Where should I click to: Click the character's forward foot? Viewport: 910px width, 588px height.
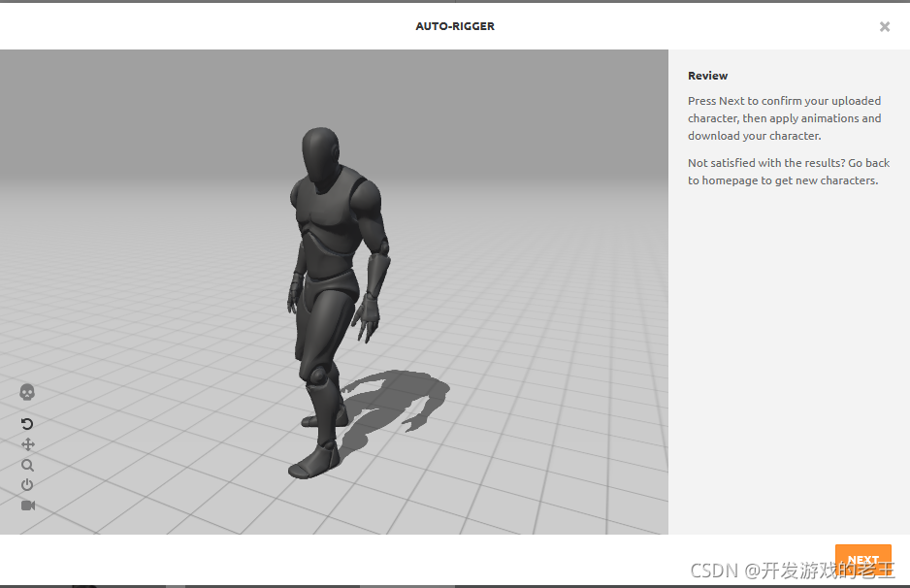[314, 463]
